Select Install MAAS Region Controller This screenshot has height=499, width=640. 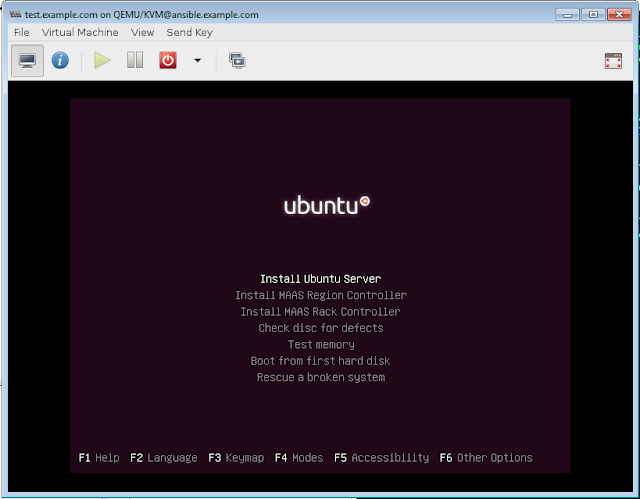[321, 295]
